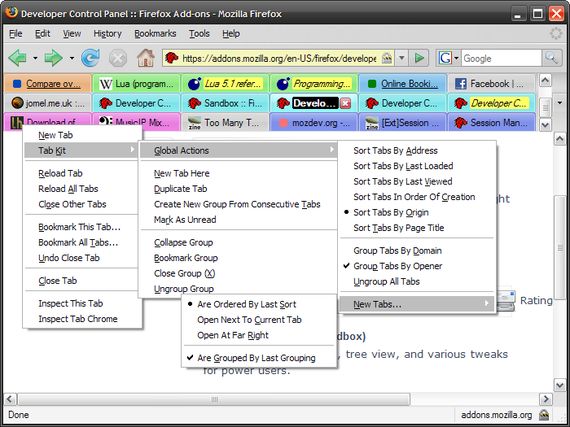Select Sort Tabs By Origin radio option
The image size is (570, 427).
click(x=417, y=212)
